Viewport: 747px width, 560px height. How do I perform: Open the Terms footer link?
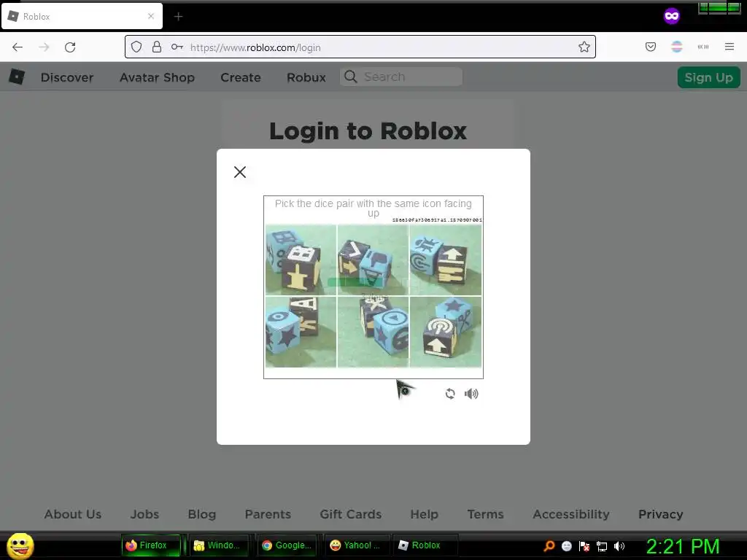(x=485, y=514)
